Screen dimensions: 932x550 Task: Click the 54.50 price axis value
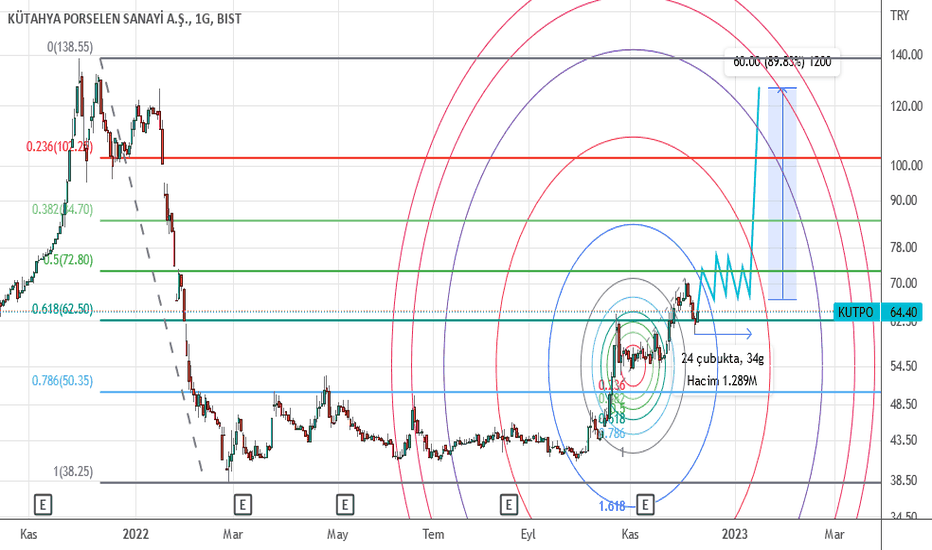(903, 366)
